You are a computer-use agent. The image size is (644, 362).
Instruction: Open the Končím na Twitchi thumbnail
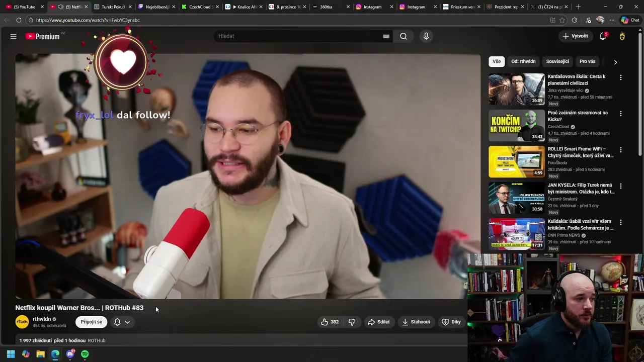[x=517, y=125]
